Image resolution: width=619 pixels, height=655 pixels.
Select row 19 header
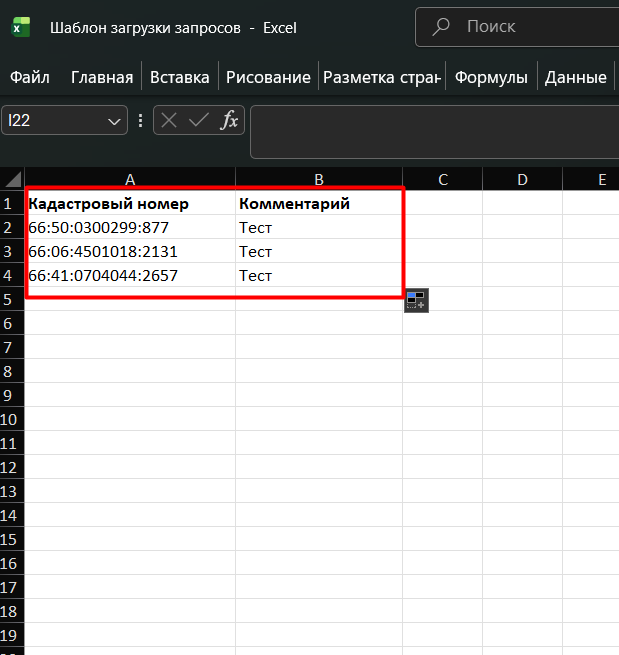pyautogui.click(x=12, y=635)
